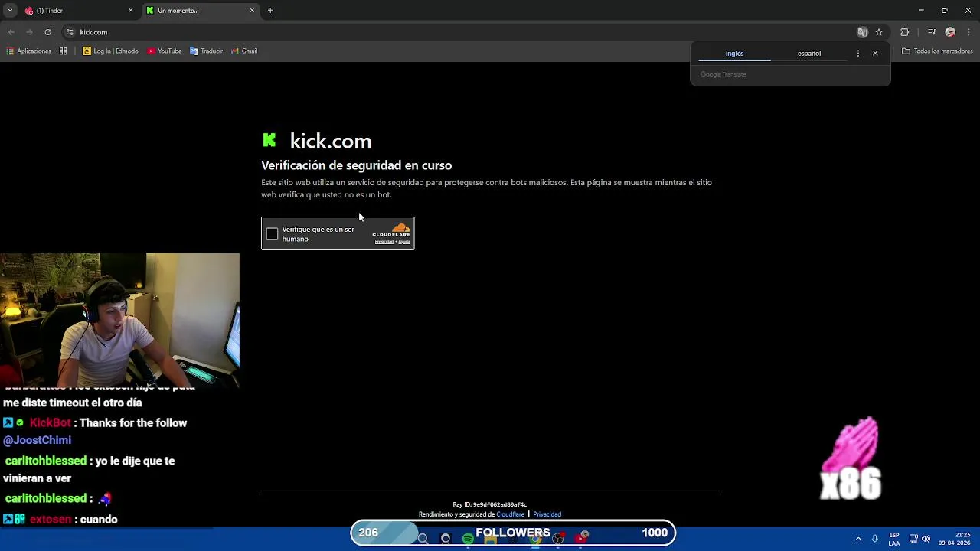Select 'español' in translate popup
The image size is (980, 551).
point(809,54)
